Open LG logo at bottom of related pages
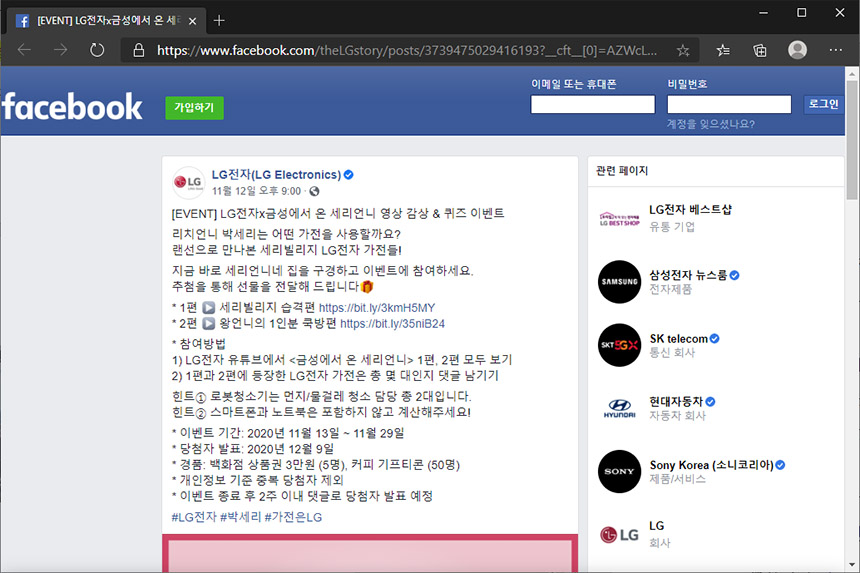Image resolution: width=860 pixels, height=573 pixels. (619, 535)
